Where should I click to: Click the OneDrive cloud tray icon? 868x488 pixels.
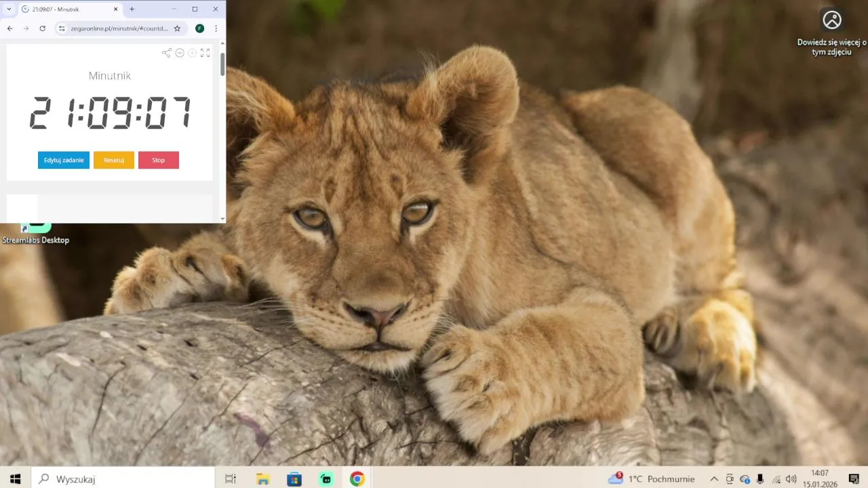point(745,479)
